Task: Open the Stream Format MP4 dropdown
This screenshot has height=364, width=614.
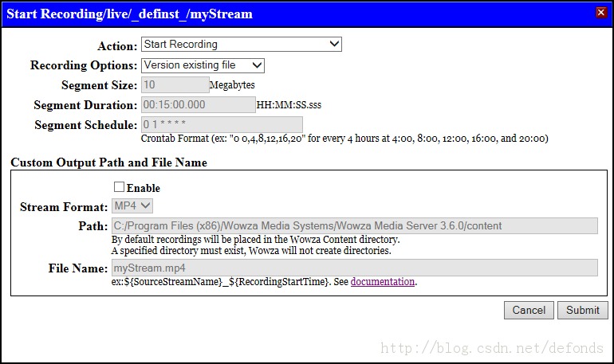Action: [x=132, y=205]
